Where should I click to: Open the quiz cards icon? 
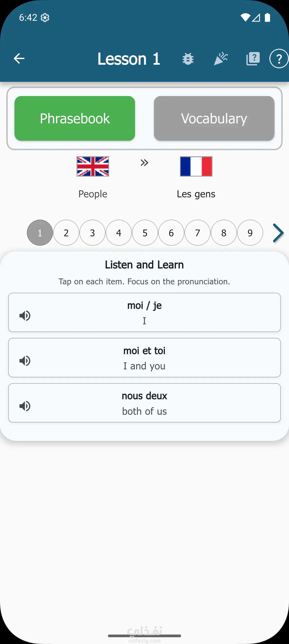[253, 59]
